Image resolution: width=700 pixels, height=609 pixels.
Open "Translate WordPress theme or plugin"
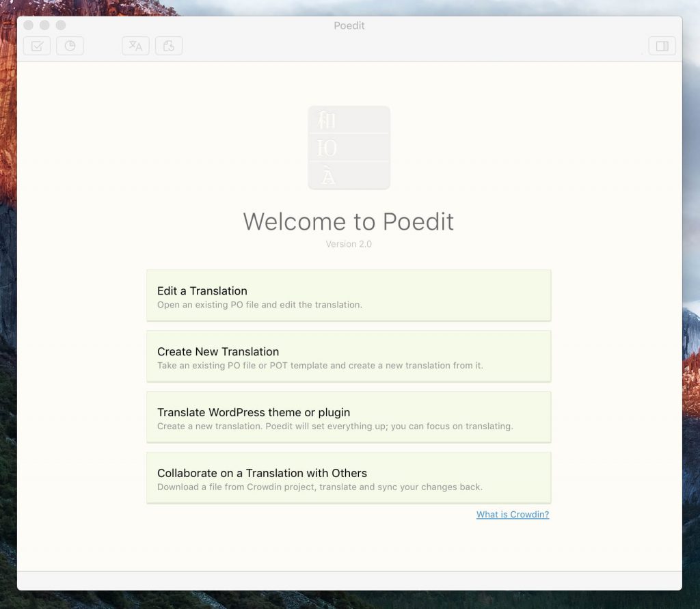[x=349, y=416]
